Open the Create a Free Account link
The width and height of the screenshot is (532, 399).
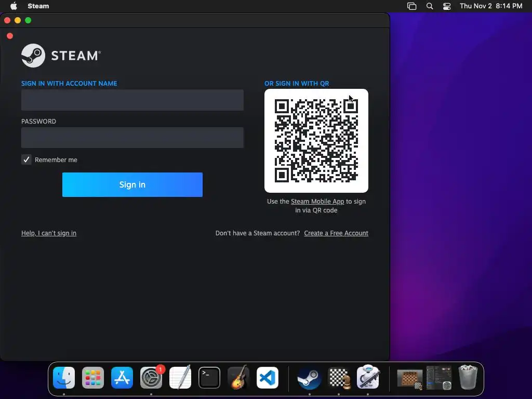pos(336,233)
